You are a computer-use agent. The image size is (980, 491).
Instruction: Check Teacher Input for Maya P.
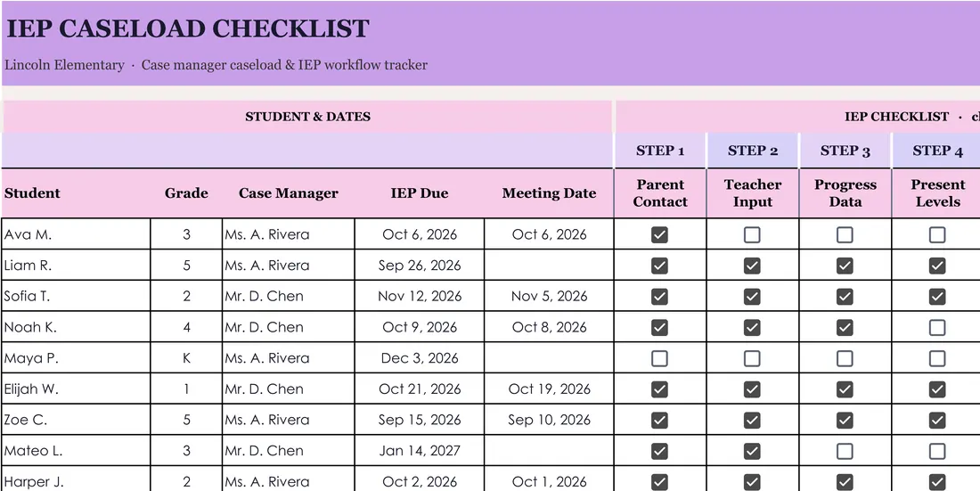coord(752,358)
